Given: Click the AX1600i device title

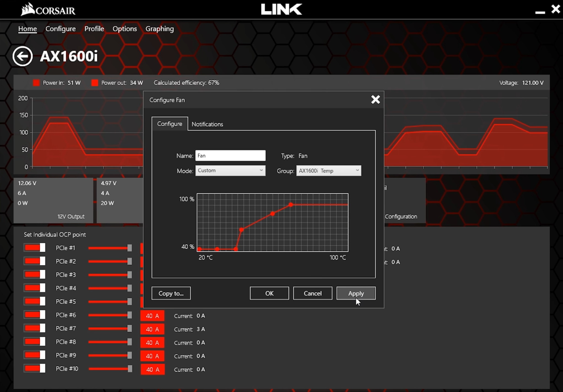Looking at the screenshot, I should pyautogui.click(x=69, y=56).
